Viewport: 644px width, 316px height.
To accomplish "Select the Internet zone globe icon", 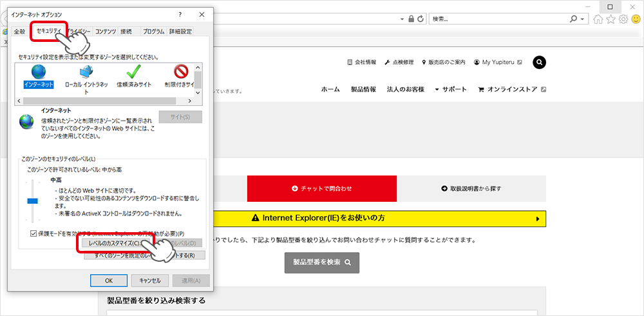I will (39, 72).
